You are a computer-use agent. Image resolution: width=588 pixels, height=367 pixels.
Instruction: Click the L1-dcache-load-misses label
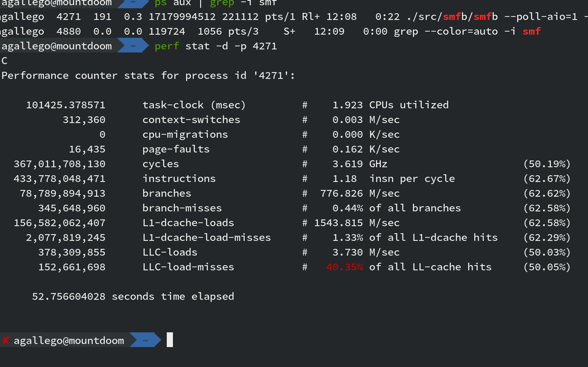207,238
